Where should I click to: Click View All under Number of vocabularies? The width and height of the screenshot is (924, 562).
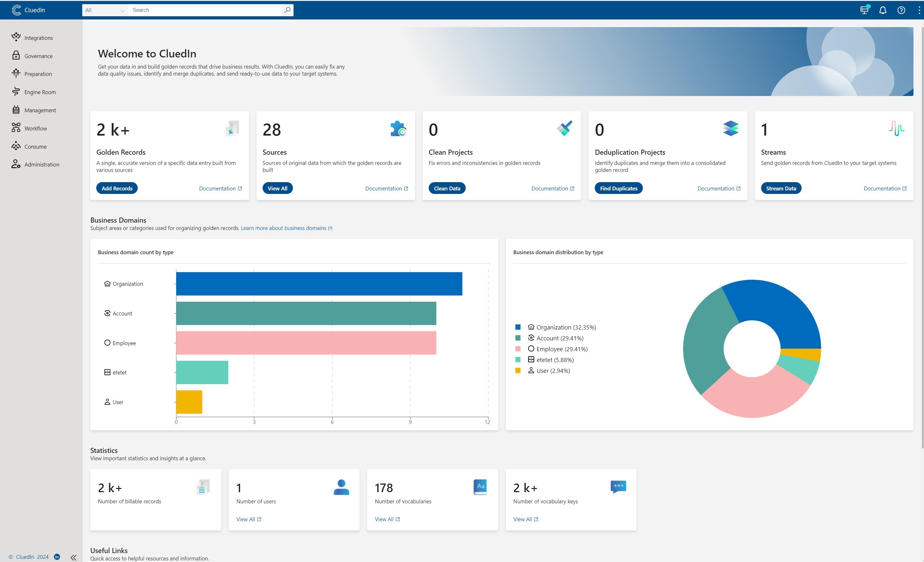click(387, 519)
